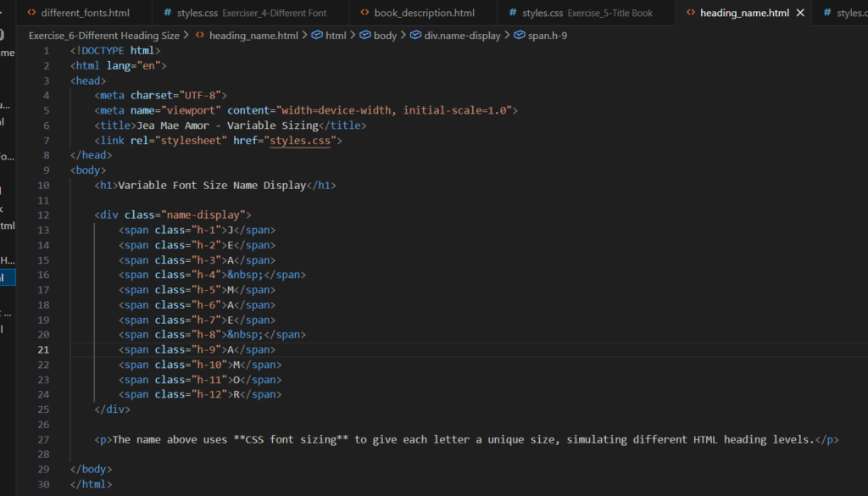Screen dimensions: 868x496
Task: Follow the styles.css link in the href attribute
Action: click(x=299, y=141)
